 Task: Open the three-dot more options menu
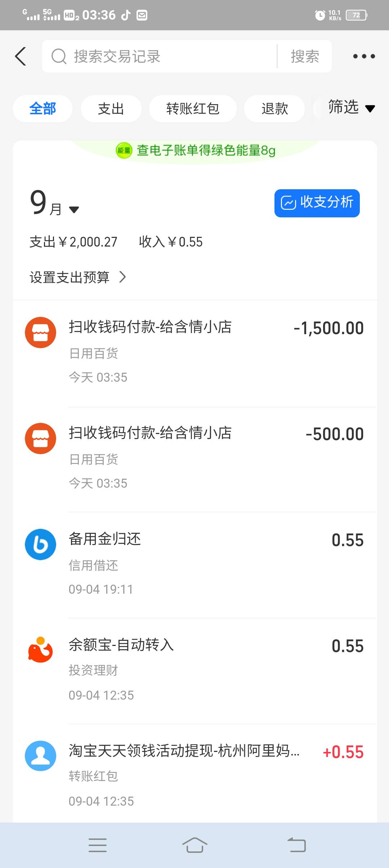364,57
